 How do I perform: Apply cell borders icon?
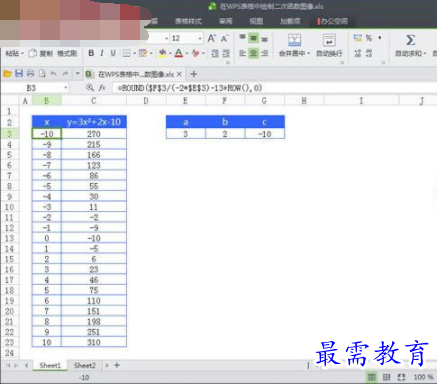click(126, 53)
